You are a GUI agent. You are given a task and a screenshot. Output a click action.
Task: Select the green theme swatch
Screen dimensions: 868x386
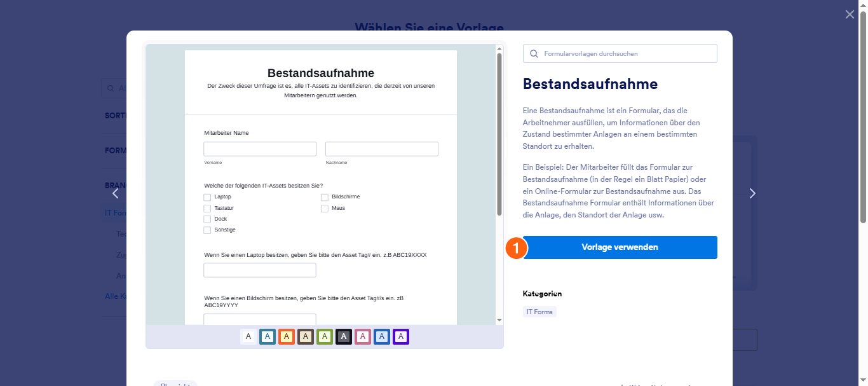coord(325,336)
